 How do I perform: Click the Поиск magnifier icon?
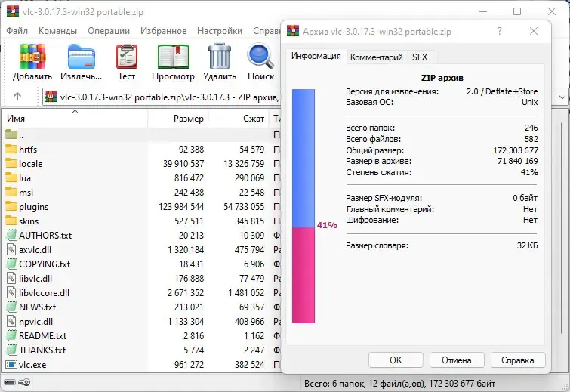(x=260, y=57)
